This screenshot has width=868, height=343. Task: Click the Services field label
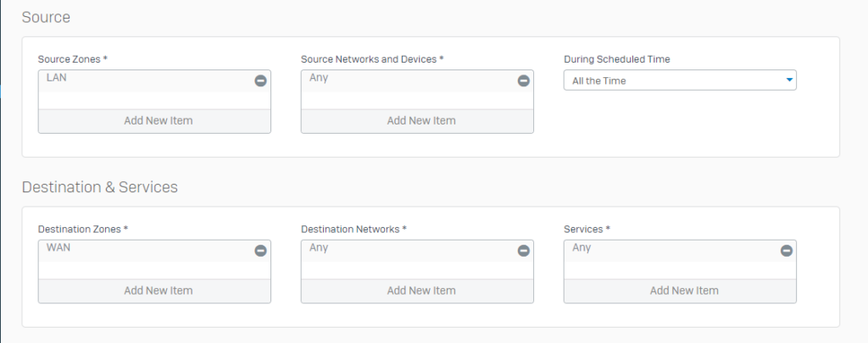tap(587, 229)
